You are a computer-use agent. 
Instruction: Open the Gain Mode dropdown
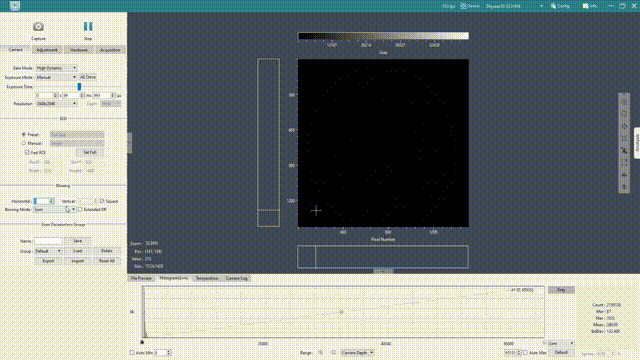pos(56,68)
